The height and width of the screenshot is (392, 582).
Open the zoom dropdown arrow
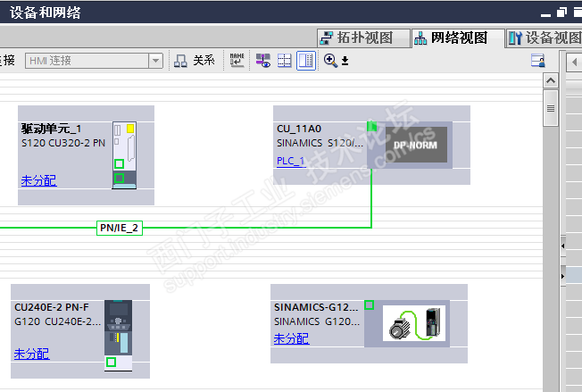(345, 61)
